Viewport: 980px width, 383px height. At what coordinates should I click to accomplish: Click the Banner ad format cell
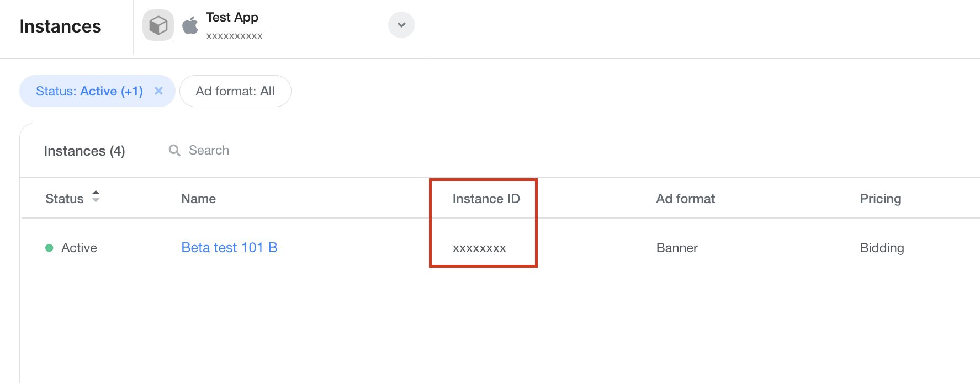click(677, 248)
